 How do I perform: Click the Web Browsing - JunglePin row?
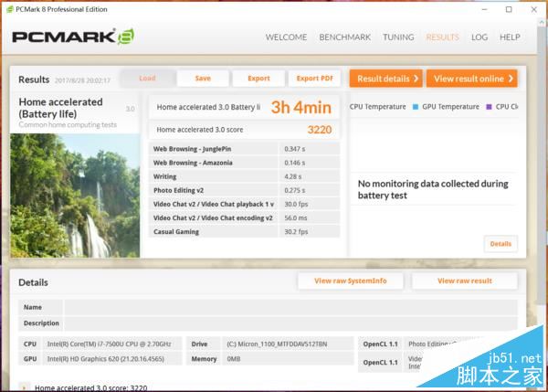244,149
